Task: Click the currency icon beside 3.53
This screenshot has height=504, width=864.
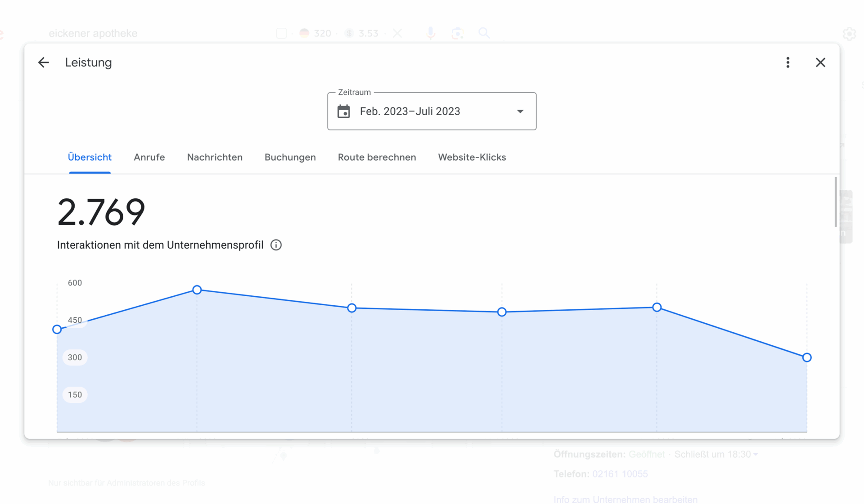Action: [349, 33]
